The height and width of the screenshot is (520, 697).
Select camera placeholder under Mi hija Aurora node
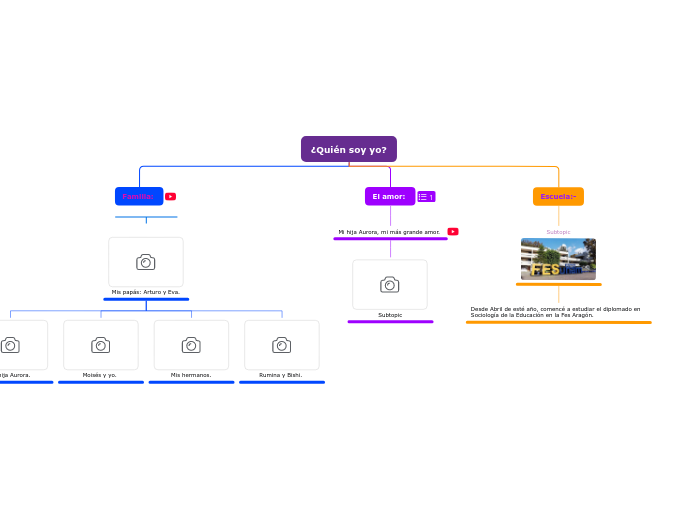pos(390,285)
